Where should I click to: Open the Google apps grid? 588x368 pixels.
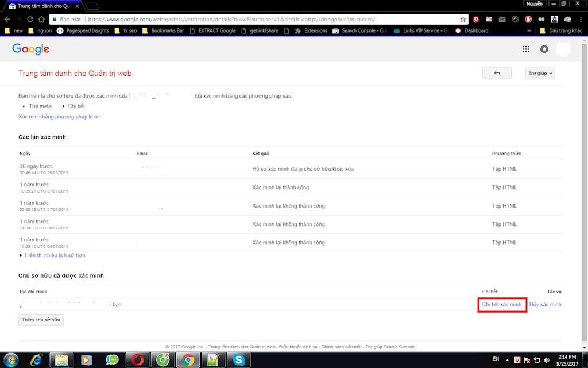point(526,49)
